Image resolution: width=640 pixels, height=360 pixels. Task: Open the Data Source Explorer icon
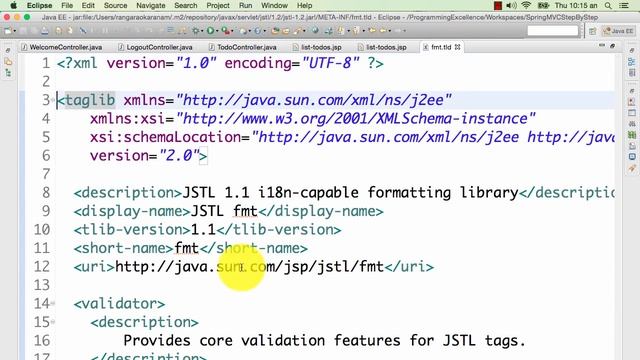click(632, 135)
